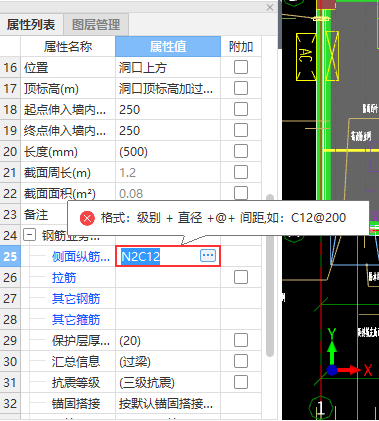Click value cell of 其它钢筋
The height and width of the screenshot is (421, 379).
168,299
